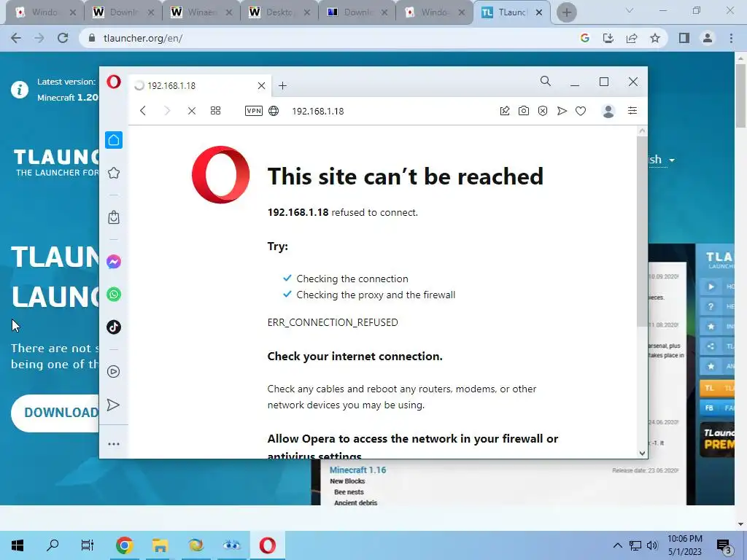
Task: Open notification center in taskbar
Action: coord(724,545)
